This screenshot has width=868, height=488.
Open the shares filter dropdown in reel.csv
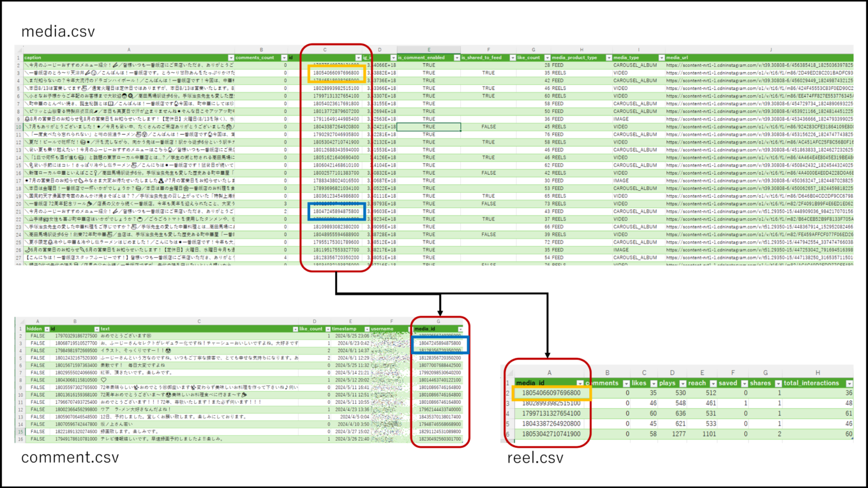coord(779,383)
